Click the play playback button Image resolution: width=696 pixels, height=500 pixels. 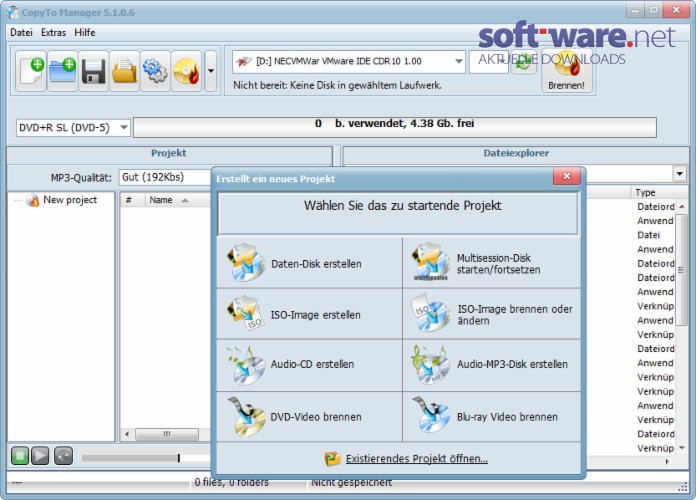[40, 456]
